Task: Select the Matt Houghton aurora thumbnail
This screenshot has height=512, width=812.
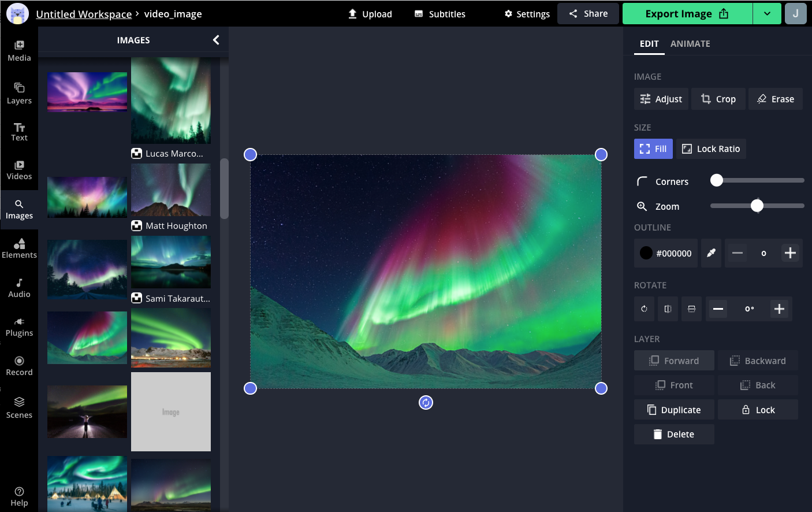Action: (x=171, y=190)
